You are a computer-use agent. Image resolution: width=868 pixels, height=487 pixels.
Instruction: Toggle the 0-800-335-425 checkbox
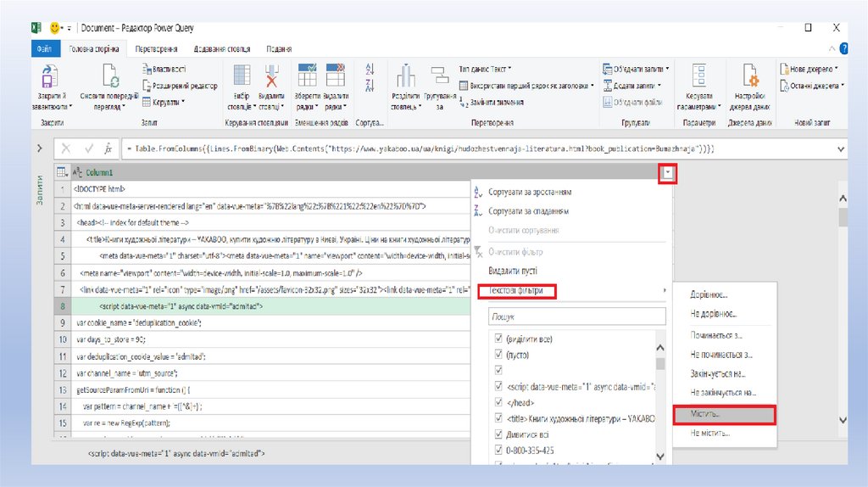pos(498,450)
